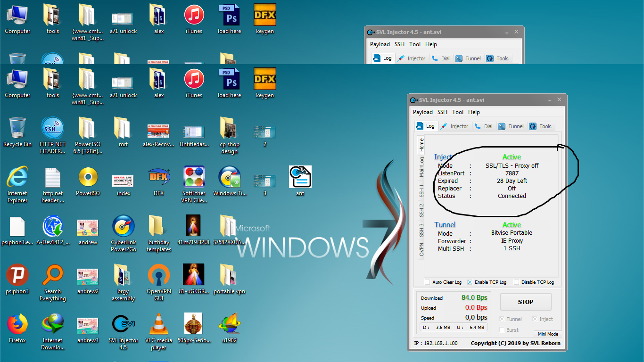The height and width of the screenshot is (362, 644).
Task: Select the index image file icon
Action: (124, 181)
